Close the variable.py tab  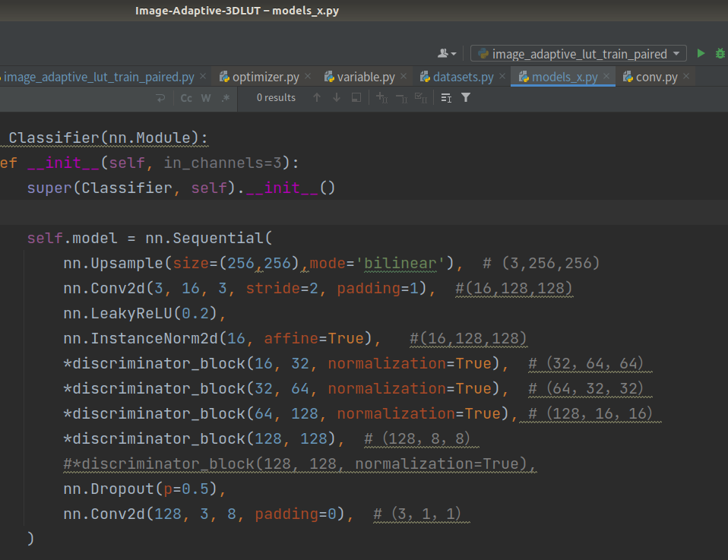click(404, 76)
